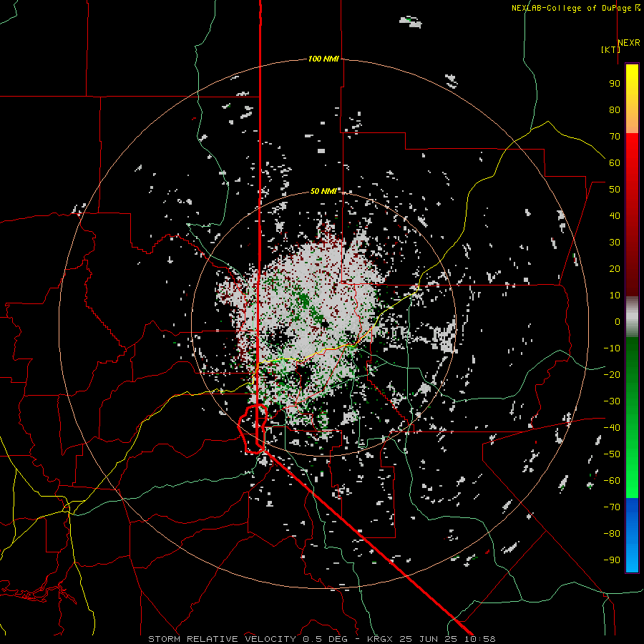Select the 90 value on the velocity scale
The width and height of the screenshot is (644, 644).
point(615,84)
